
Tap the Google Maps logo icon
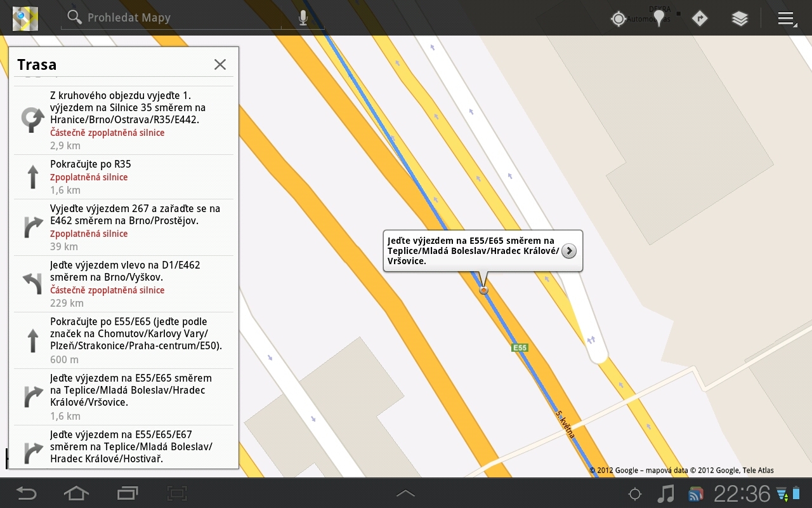pyautogui.click(x=24, y=18)
